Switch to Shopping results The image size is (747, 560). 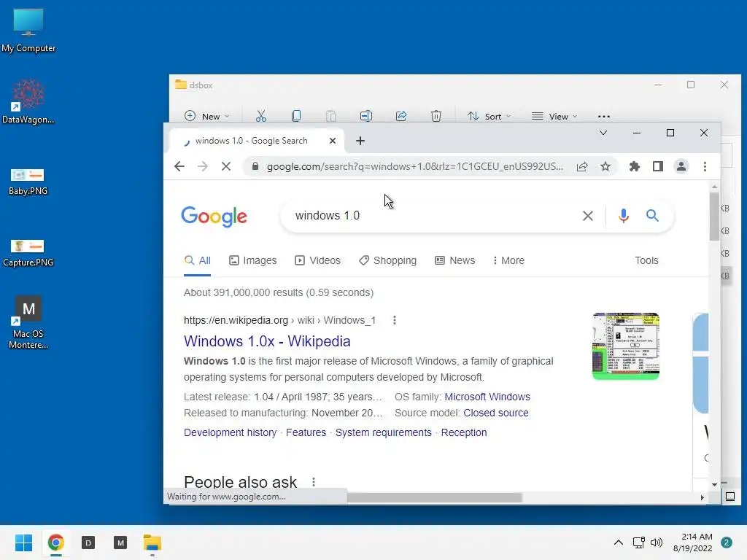tap(388, 260)
